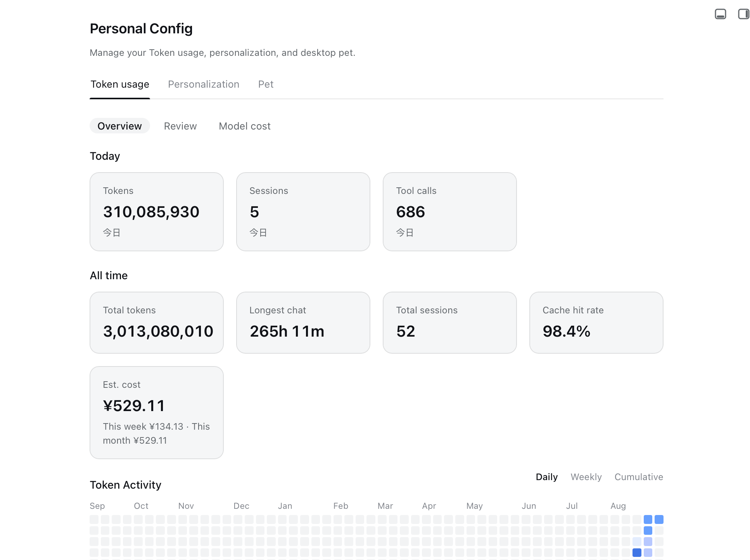Click the Longest chat card
Viewport: 750px width, 560px height.
pos(303,323)
